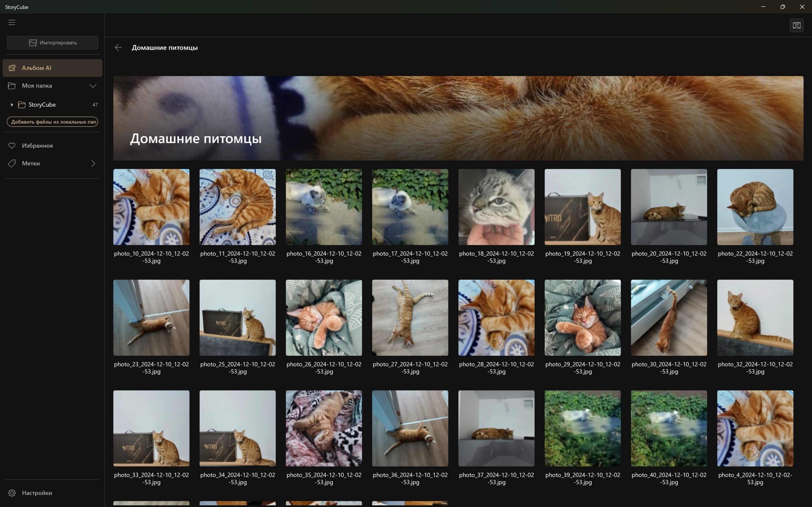Image resolution: width=812 pixels, height=507 pixels.
Task: Click the Альбом AI sidebar icon
Action: click(x=12, y=68)
